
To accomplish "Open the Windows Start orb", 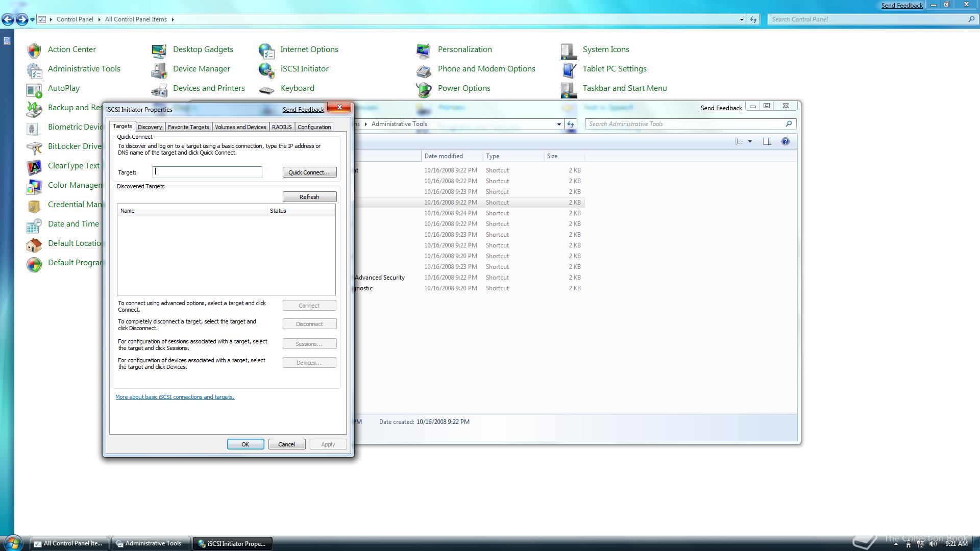I will tap(13, 543).
